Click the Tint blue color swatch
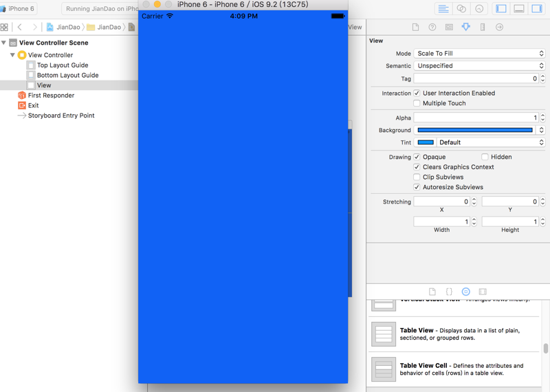 pyautogui.click(x=426, y=142)
